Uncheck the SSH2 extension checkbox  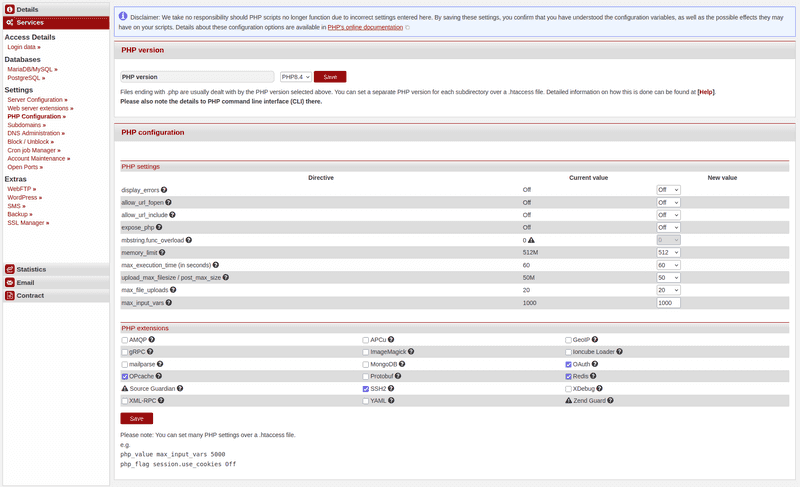[366, 388]
